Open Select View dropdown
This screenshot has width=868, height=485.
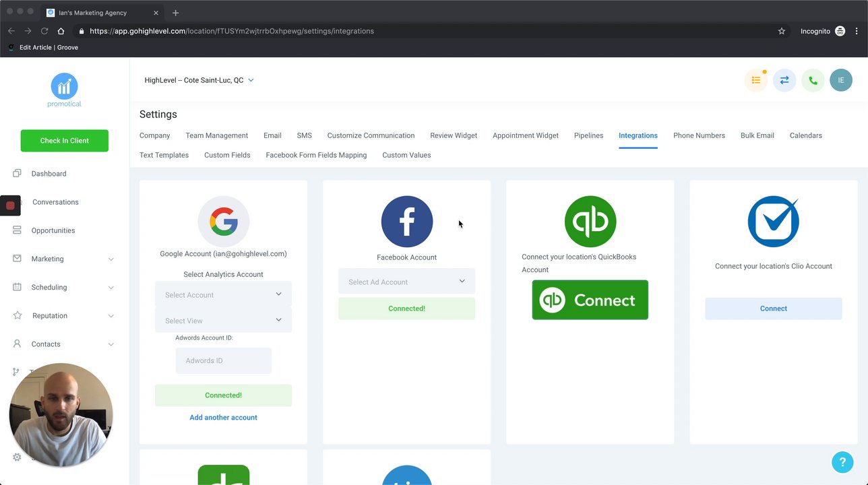click(x=223, y=320)
